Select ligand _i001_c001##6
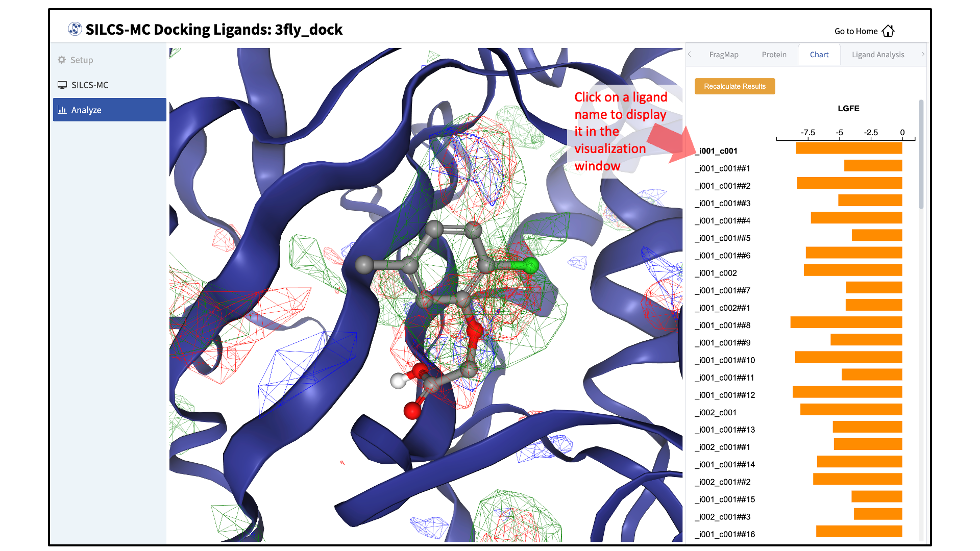Viewport: 980px width, 551px height. point(723,256)
